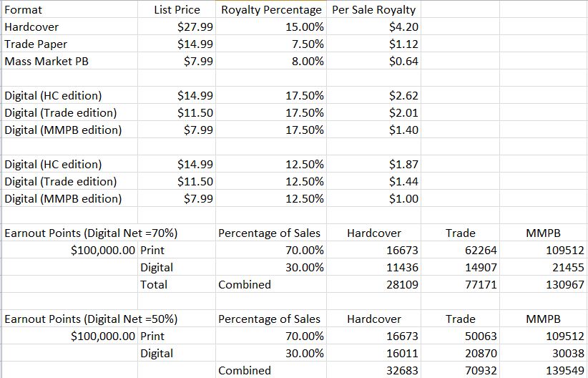
Task: Select the Trade Paper royalty 7.50% cell
Action: pos(271,44)
